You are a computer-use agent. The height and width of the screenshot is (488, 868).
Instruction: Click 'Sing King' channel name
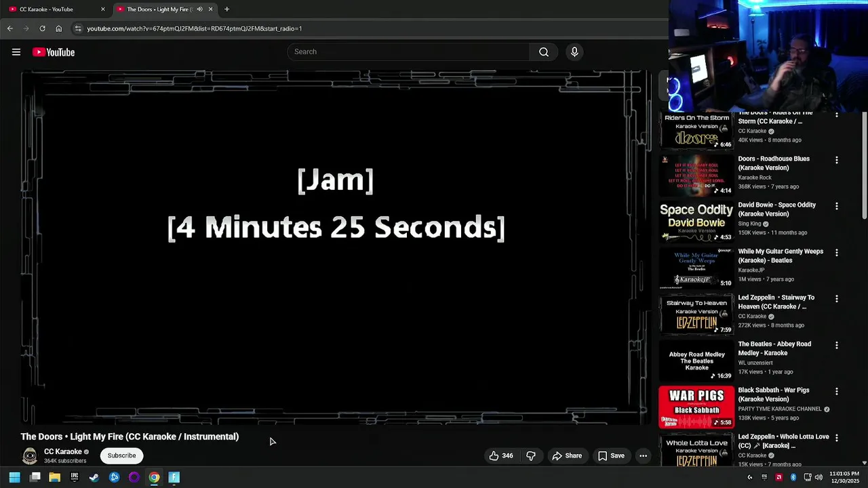[x=750, y=224]
